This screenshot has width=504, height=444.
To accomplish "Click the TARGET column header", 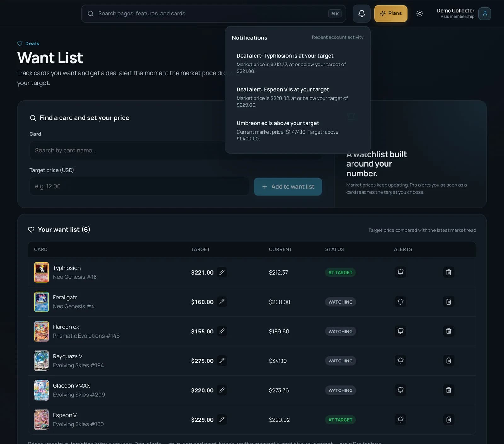I will pyautogui.click(x=200, y=249).
